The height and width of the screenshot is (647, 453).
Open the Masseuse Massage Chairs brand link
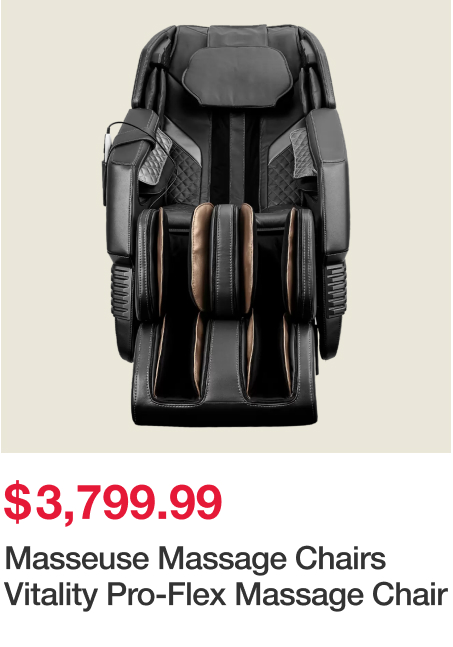pyautogui.click(x=195, y=559)
